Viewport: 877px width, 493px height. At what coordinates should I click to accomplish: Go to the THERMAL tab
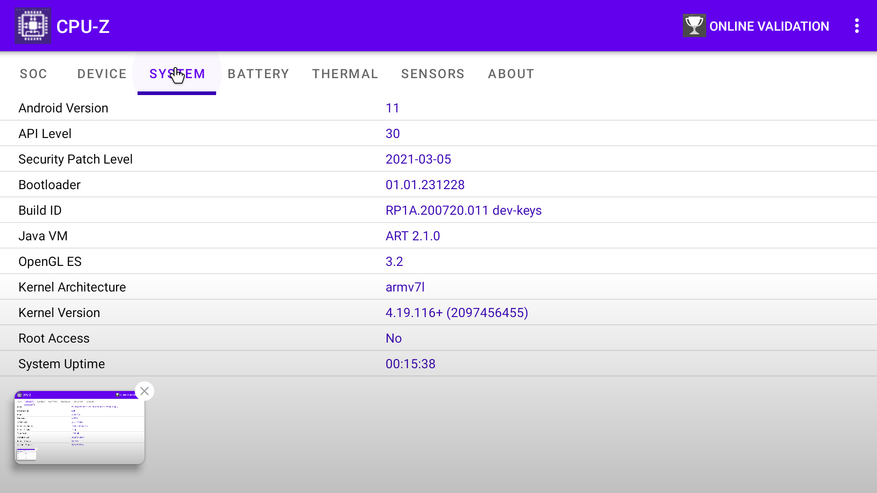point(345,74)
